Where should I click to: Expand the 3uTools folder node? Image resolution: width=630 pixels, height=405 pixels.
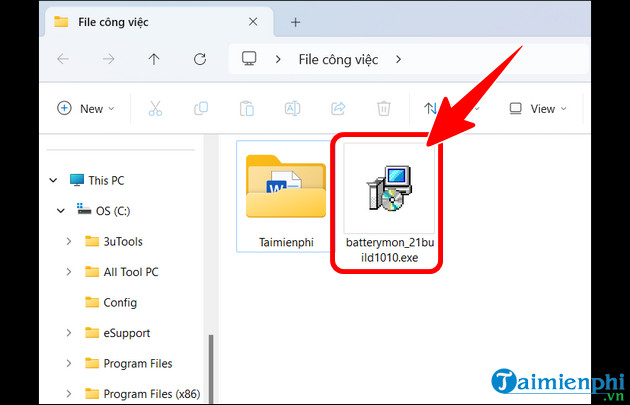pyautogui.click(x=69, y=241)
